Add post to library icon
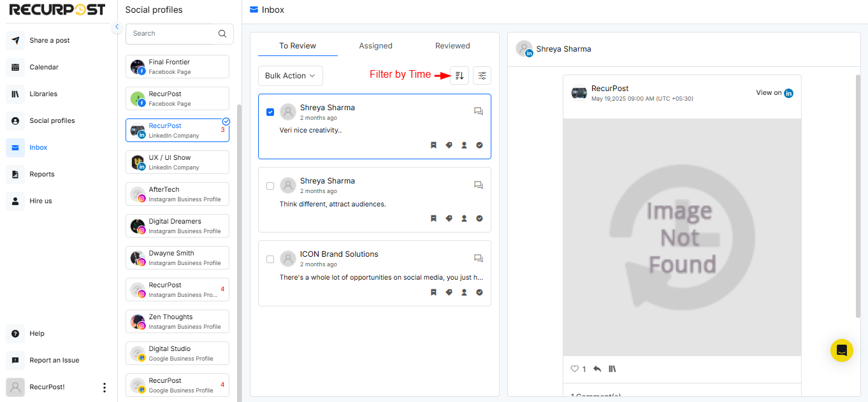Screen dimensions: 868x402 (612, 369)
